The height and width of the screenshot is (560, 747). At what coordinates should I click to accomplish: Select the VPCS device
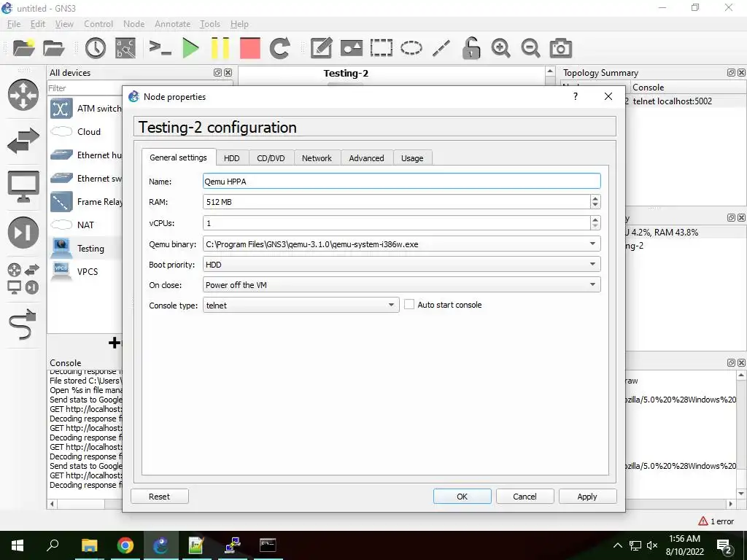[85, 272]
